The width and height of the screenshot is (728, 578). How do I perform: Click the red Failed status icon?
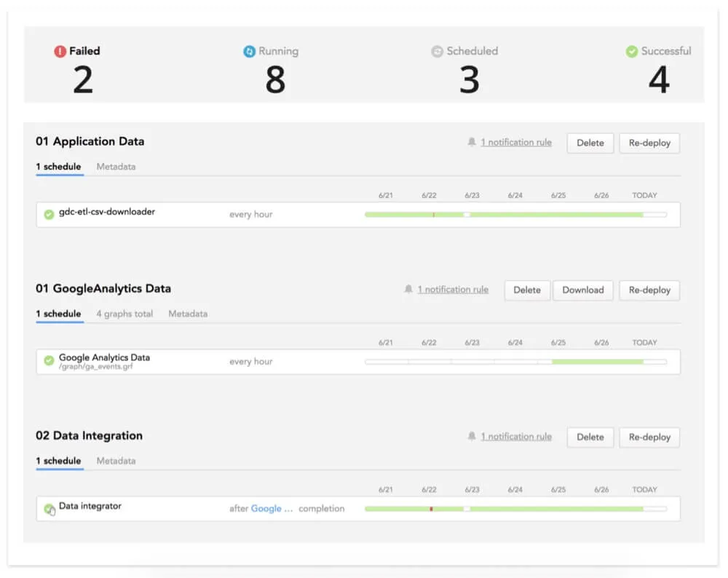60,52
